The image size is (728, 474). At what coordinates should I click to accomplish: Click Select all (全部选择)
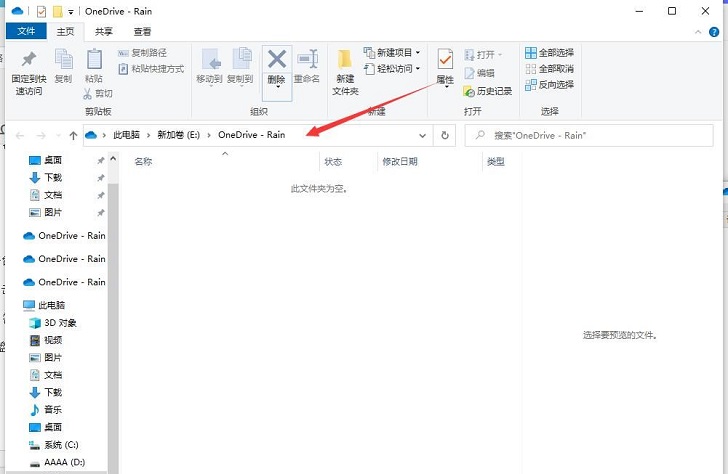tap(550, 52)
